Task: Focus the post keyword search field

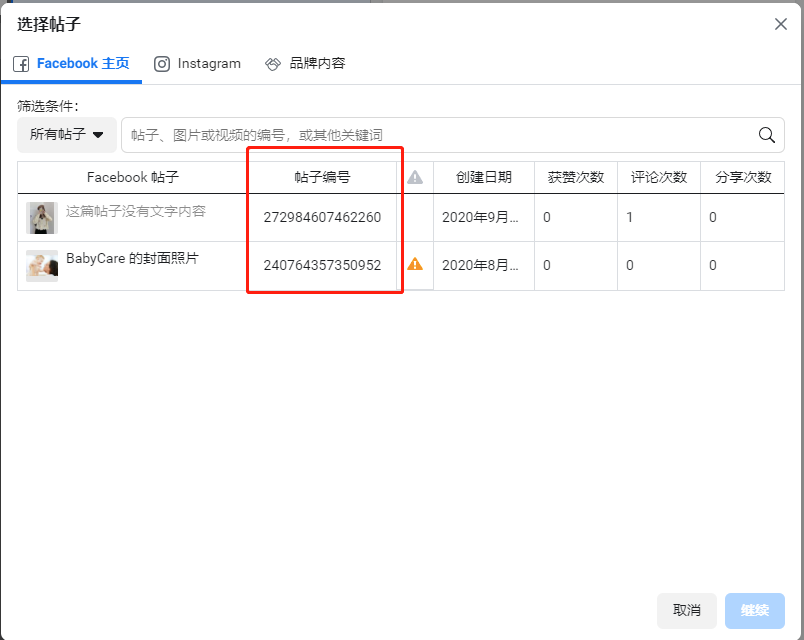Action: [440, 135]
